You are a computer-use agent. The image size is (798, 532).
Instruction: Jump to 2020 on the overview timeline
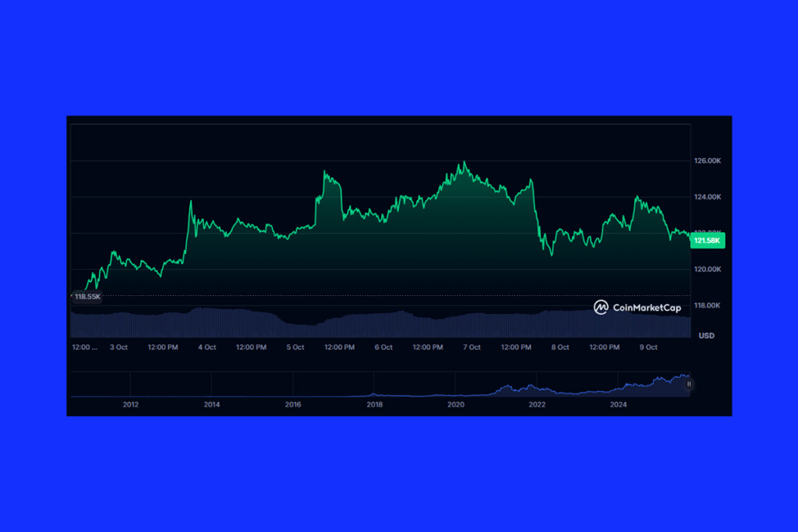tap(456, 405)
